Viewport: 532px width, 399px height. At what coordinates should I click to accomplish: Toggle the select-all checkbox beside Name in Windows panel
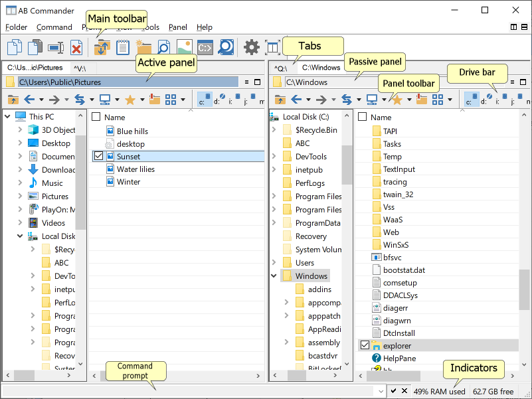click(363, 117)
